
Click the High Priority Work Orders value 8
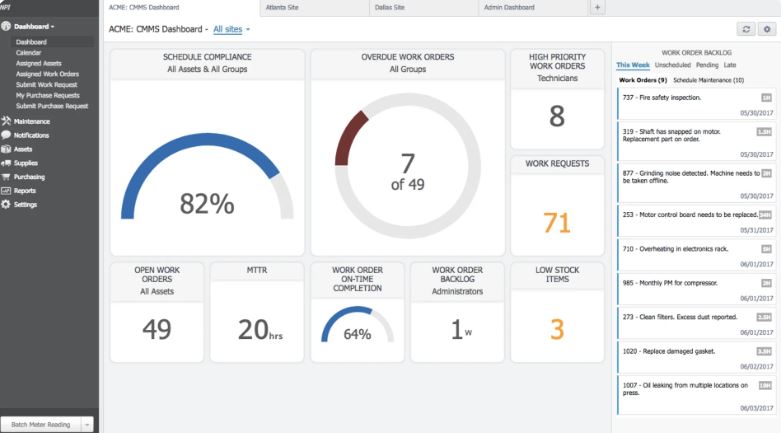(x=557, y=117)
